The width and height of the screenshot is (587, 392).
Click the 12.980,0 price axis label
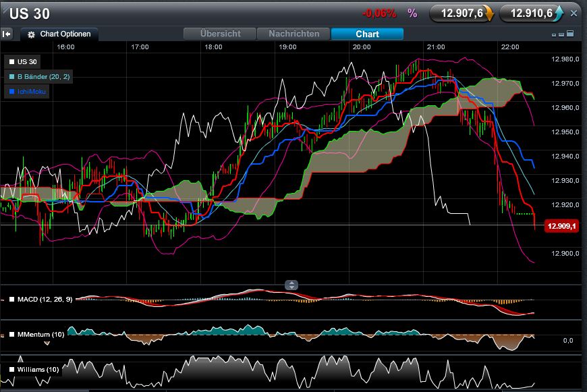(565, 59)
